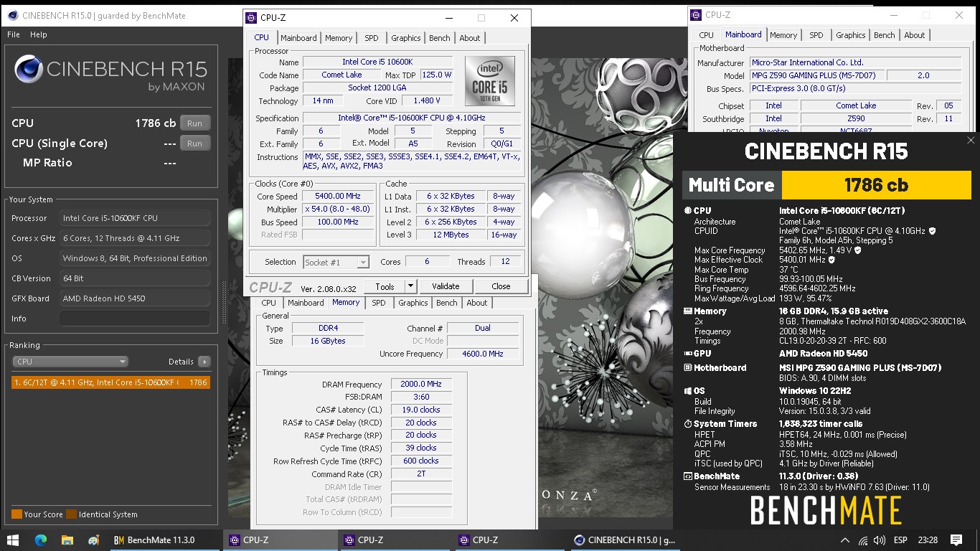980x551 pixels.
Task: Click the shield icon beside Max Core Frequency
Action: (x=858, y=250)
